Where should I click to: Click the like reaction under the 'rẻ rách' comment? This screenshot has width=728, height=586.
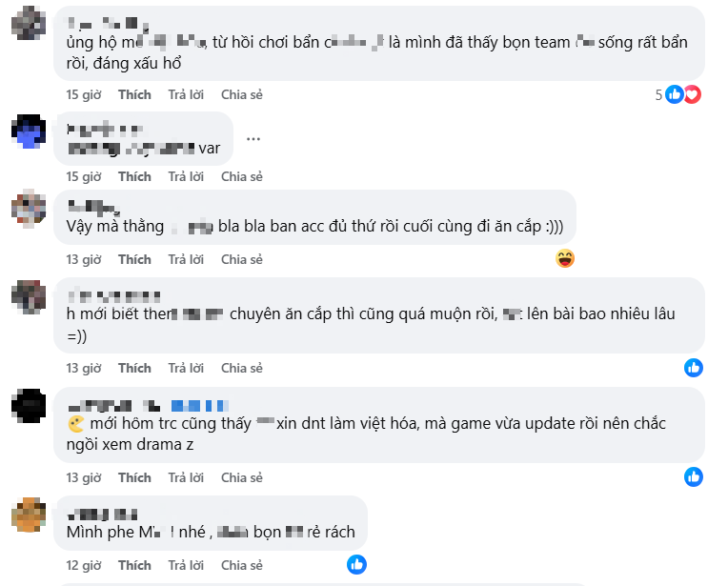click(356, 565)
